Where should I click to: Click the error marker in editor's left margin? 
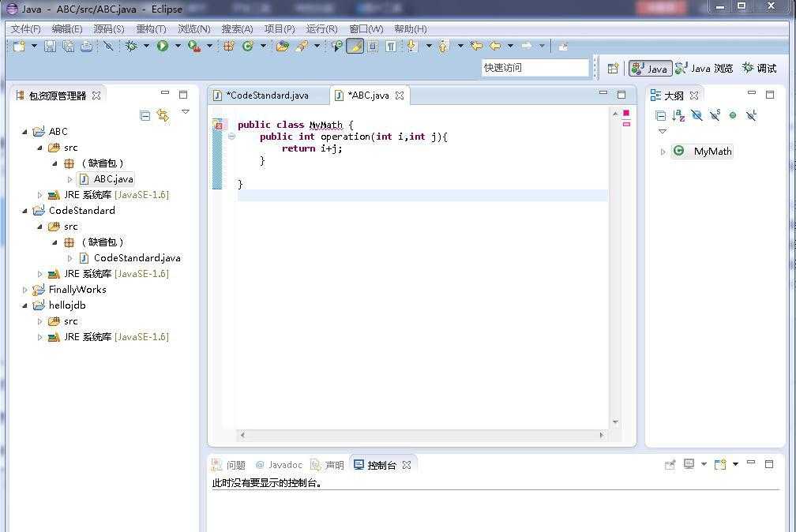[218, 125]
